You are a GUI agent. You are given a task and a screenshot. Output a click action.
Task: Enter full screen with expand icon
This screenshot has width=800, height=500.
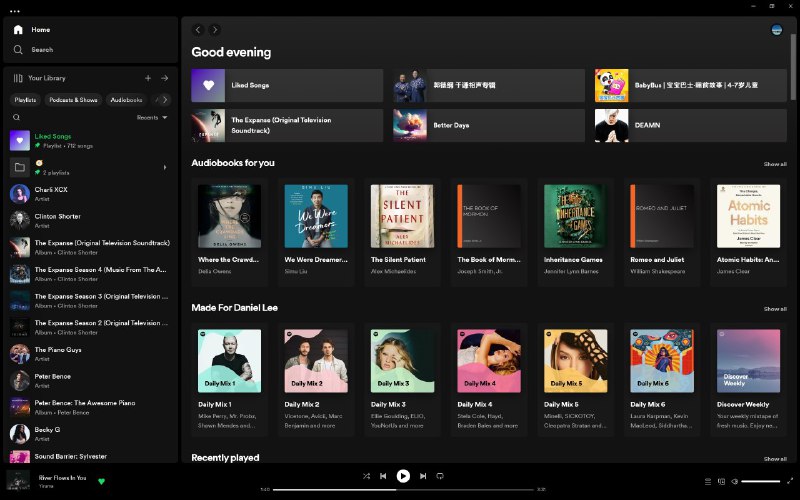[790, 481]
